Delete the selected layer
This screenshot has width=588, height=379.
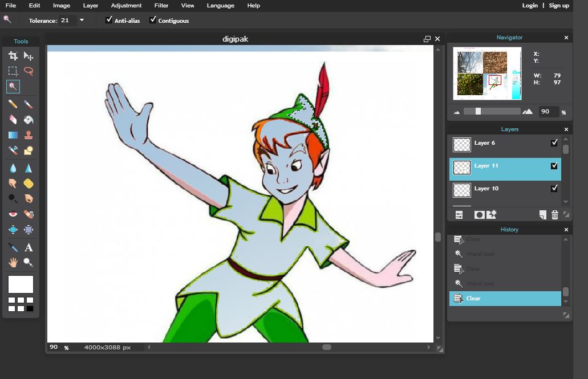[555, 215]
